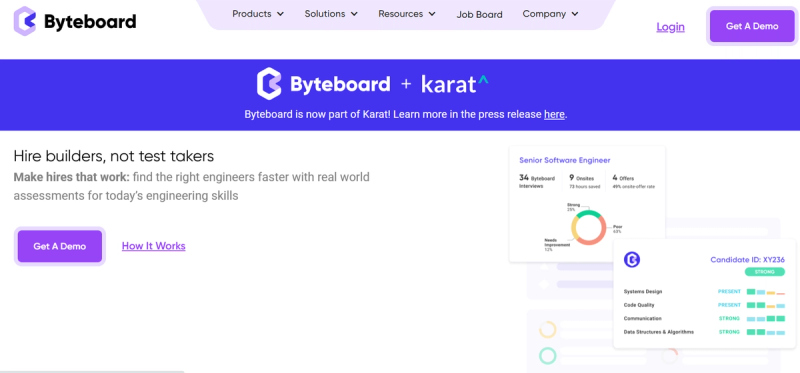800x373 pixels.
Task: Click the Byteboard wordmark in the header
Action: tap(90, 21)
